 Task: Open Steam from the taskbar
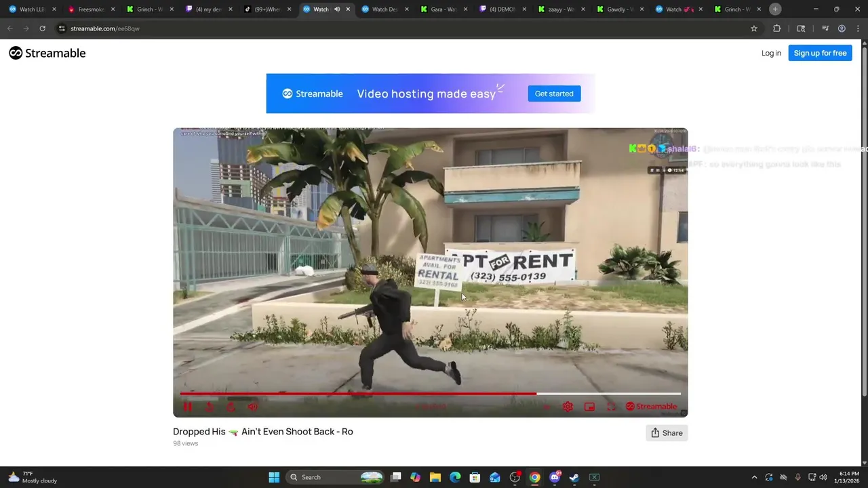point(574,477)
